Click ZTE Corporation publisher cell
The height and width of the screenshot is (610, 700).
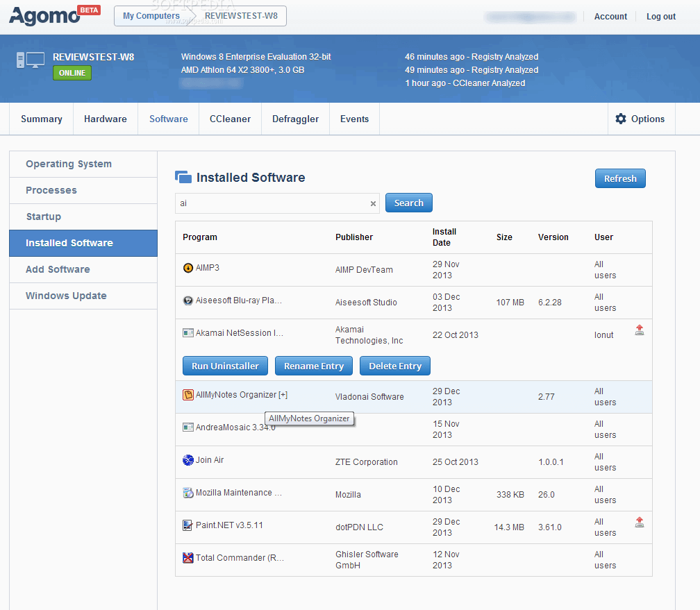[x=367, y=462]
